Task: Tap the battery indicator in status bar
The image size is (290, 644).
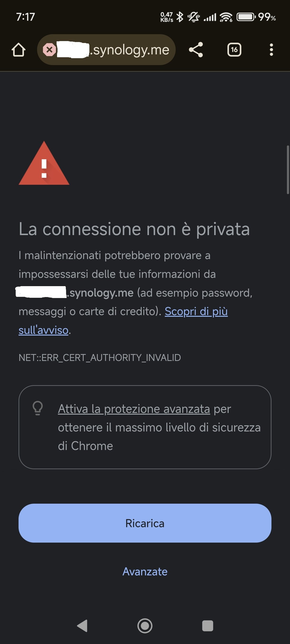Action: pos(246,17)
